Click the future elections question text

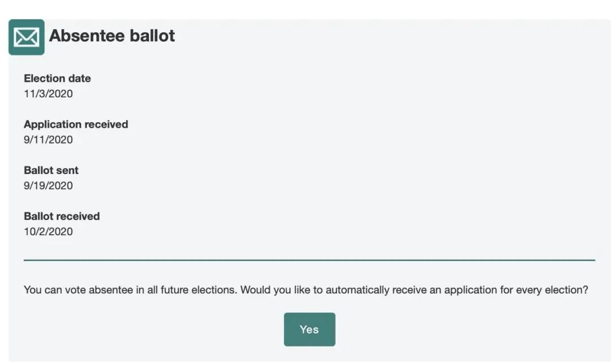pos(306,290)
